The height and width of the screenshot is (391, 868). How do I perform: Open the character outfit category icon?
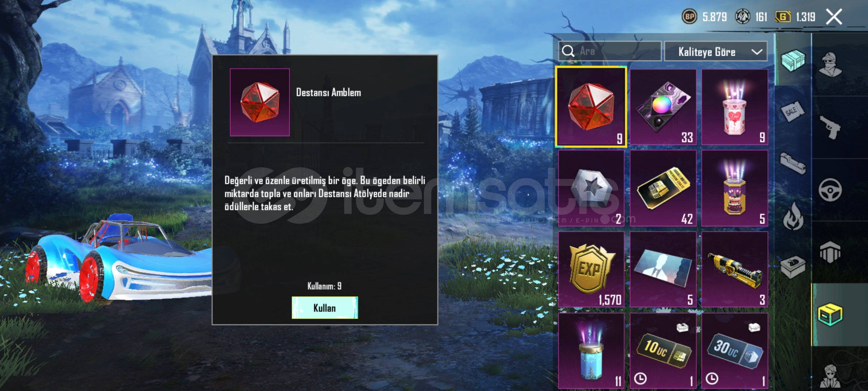coord(830,65)
